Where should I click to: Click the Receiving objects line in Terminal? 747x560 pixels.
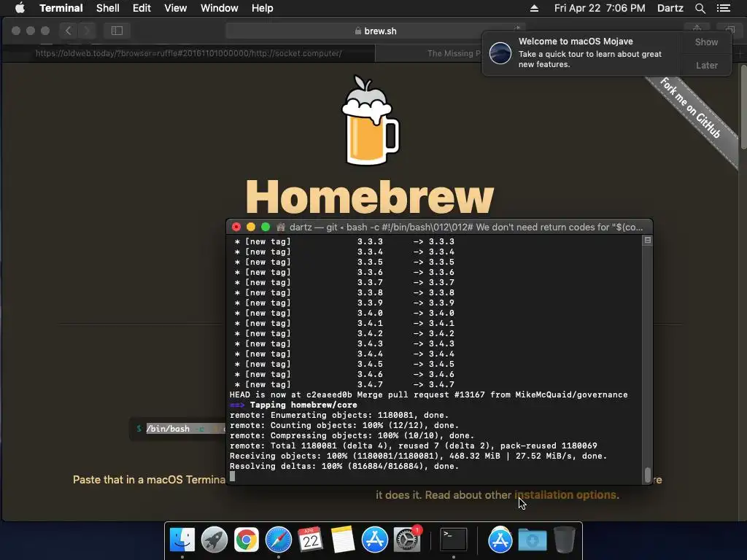(418, 456)
